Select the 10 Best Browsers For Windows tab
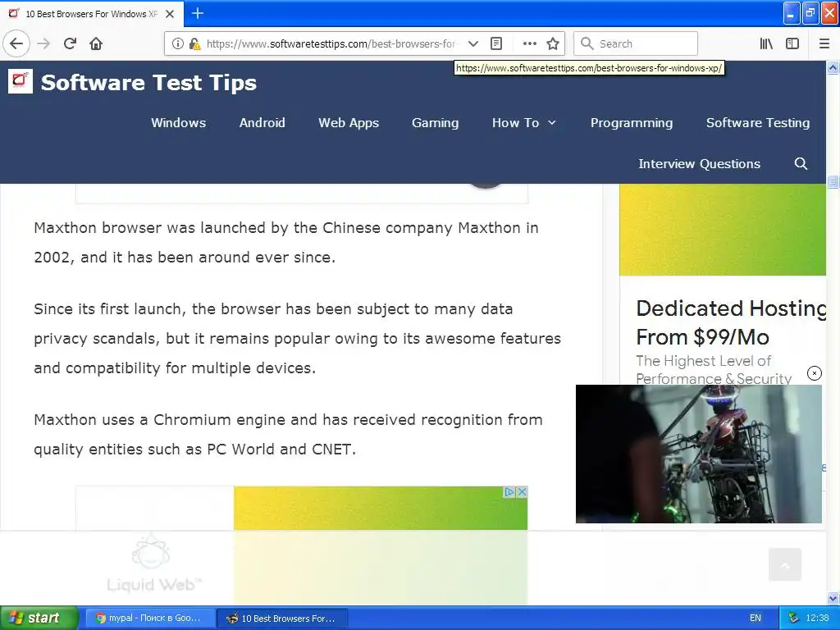The height and width of the screenshot is (630, 840). pos(92,14)
